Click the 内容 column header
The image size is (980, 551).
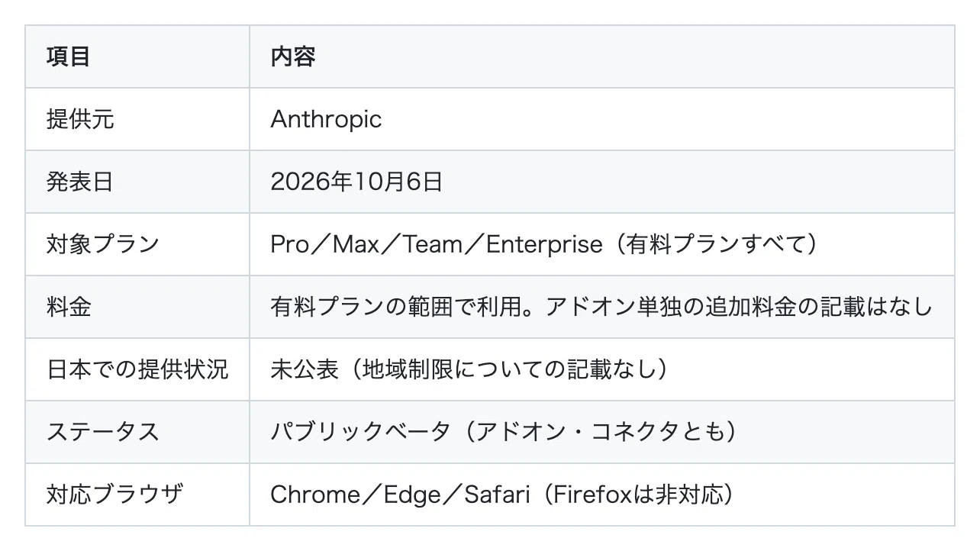pyautogui.click(x=293, y=57)
